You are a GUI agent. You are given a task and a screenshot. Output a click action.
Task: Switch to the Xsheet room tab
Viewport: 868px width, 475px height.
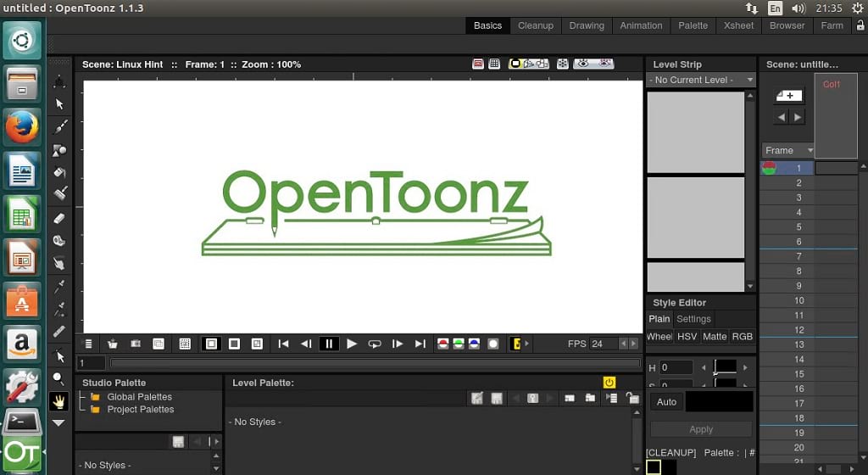pyautogui.click(x=738, y=25)
